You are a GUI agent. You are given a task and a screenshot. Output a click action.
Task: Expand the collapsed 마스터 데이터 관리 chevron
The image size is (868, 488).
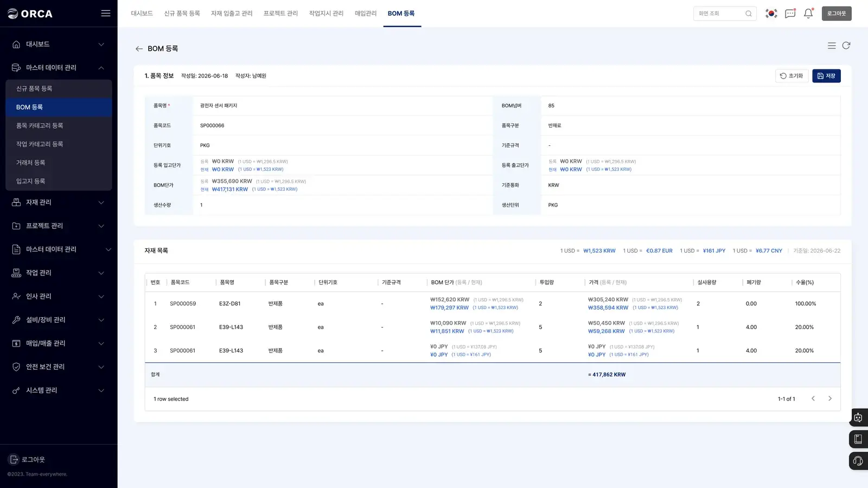click(x=108, y=249)
